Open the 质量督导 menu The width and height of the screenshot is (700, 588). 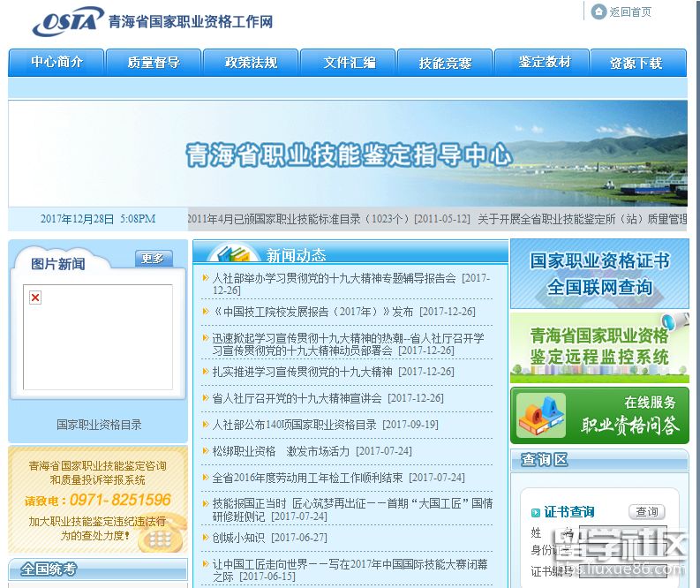point(154,63)
